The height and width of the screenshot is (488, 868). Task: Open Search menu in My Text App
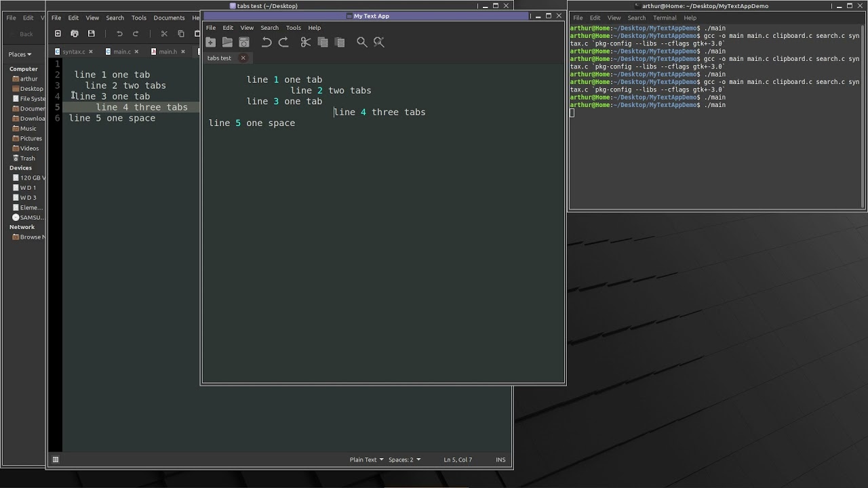[269, 28]
